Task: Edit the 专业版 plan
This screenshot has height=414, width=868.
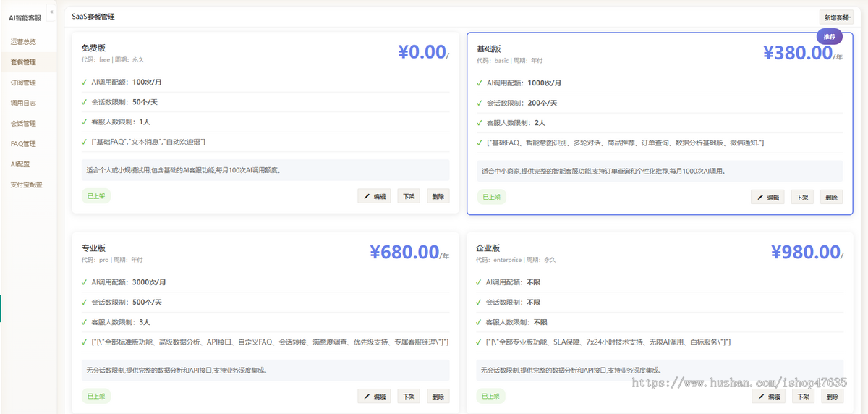Action: pyautogui.click(x=374, y=396)
